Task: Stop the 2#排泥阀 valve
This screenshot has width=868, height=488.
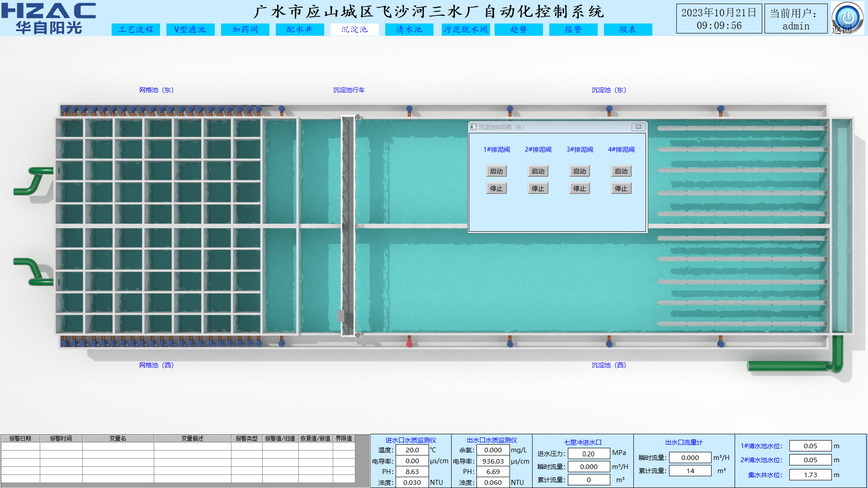Action: point(538,188)
